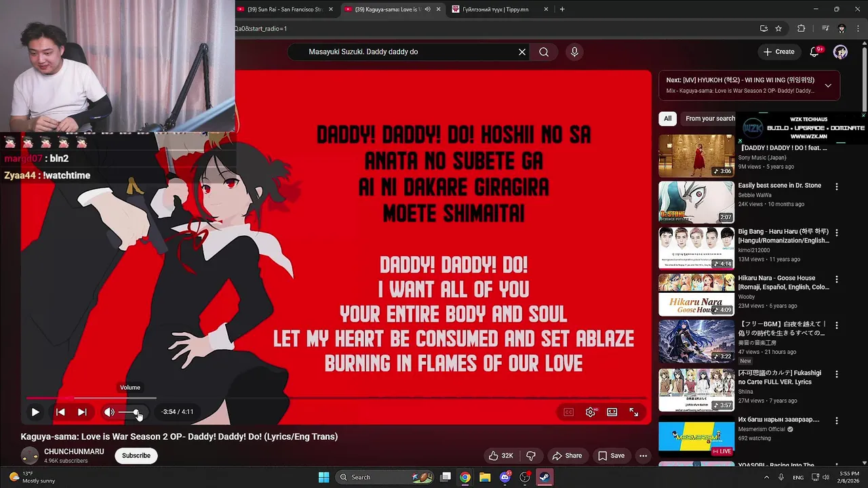Viewport: 868px width, 488px height.
Task: Mute the video with the speaker icon
Action: click(109, 412)
